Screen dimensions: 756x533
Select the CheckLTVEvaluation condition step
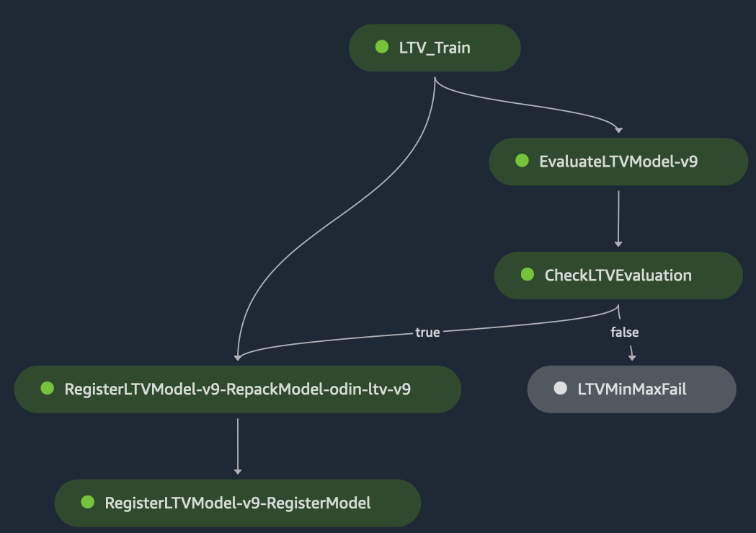(x=618, y=275)
